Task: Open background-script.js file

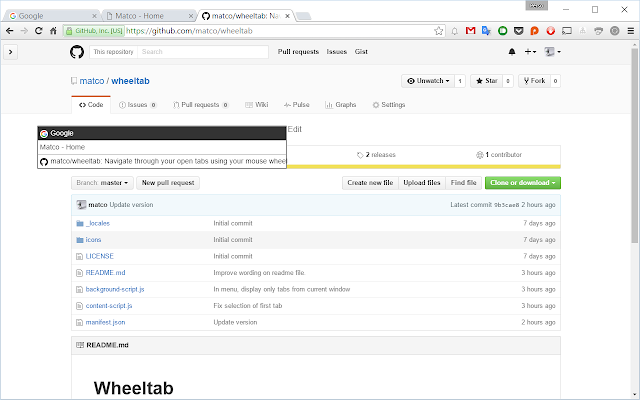Action: (115, 289)
